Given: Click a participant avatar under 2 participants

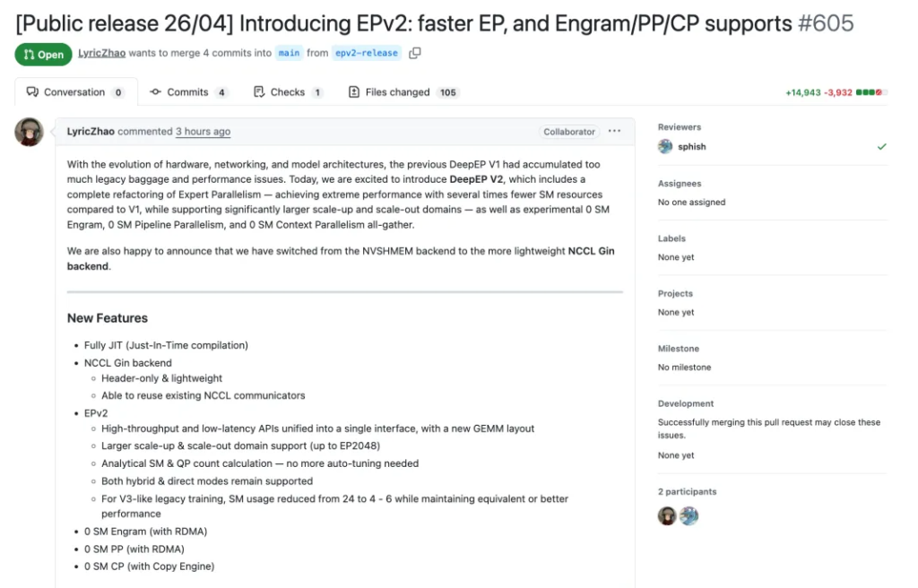Looking at the screenshot, I should pyautogui.click(x=667, y=515).
